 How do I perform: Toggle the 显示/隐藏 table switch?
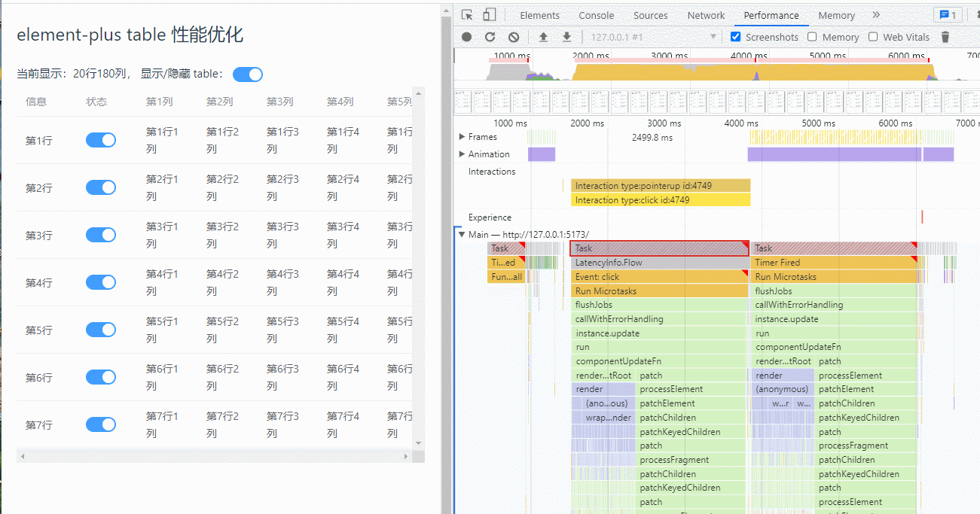click(x=247, y=74)
